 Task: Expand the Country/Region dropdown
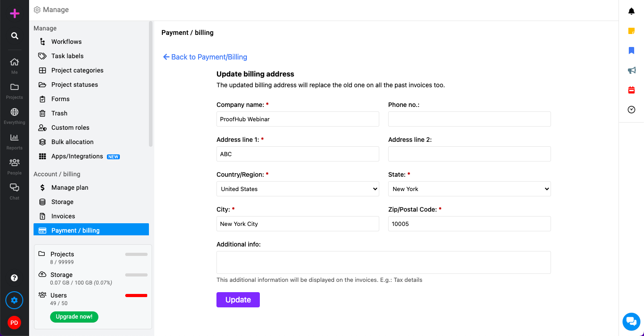tap(298, 189)
